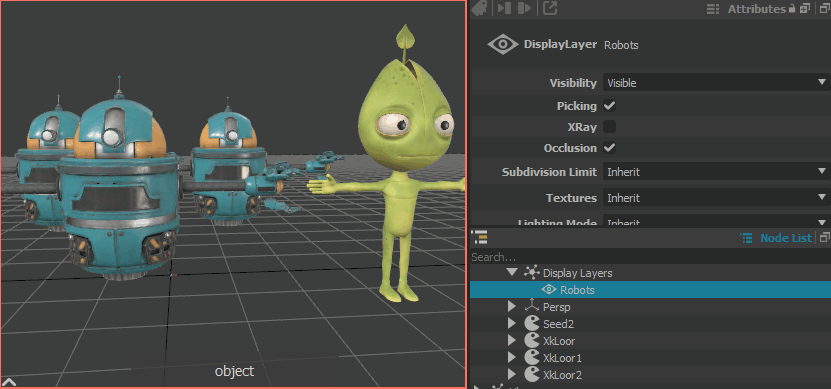Uncheck the Occlusion checkbox
Screen dimensions: 831x389
[x=609, y=148]
